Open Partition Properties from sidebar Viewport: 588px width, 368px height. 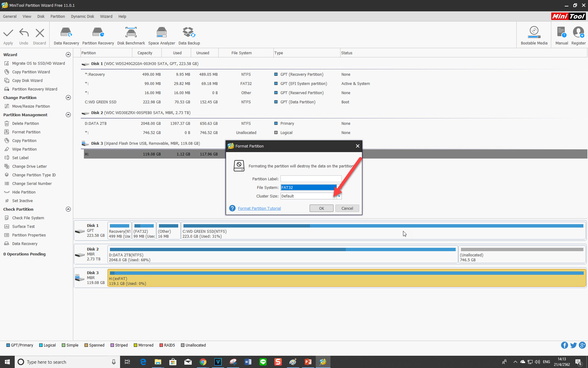coord(29,235)
